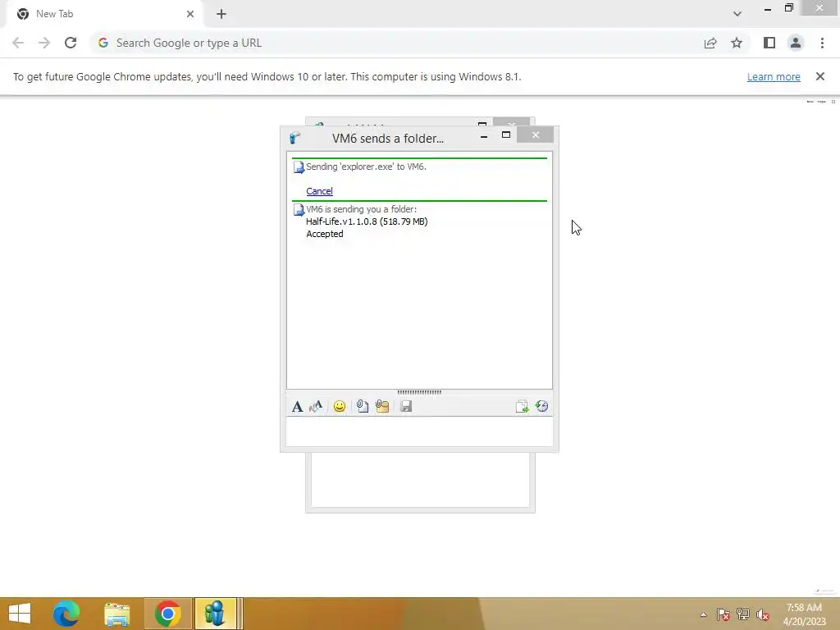Open the smiley emoticon picker

[339, 407]
